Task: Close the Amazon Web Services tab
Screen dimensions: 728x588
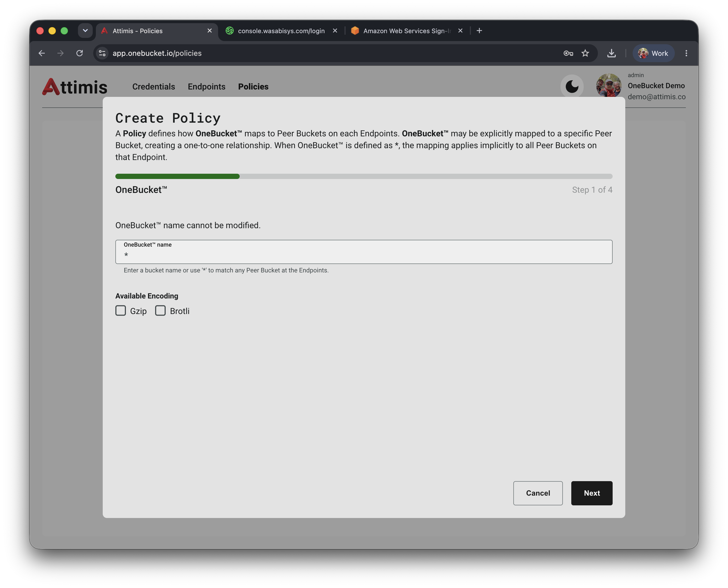Action: pos(460,31)
